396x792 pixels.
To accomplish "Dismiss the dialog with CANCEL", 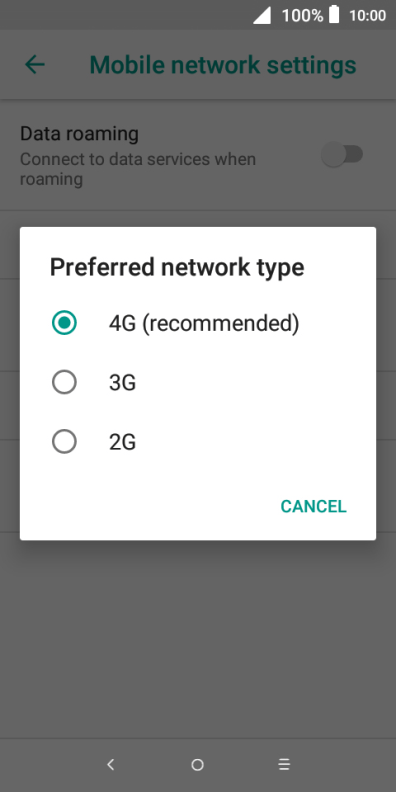I will pos(314,506).
